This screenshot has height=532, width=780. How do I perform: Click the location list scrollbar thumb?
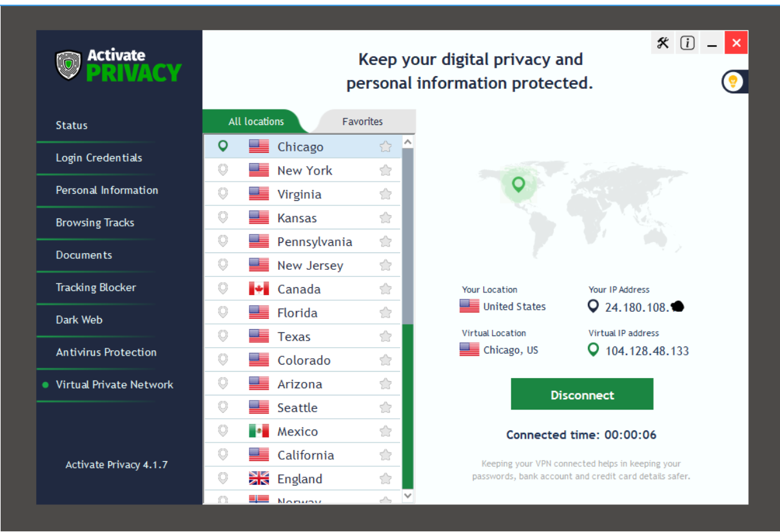point(407,236)
